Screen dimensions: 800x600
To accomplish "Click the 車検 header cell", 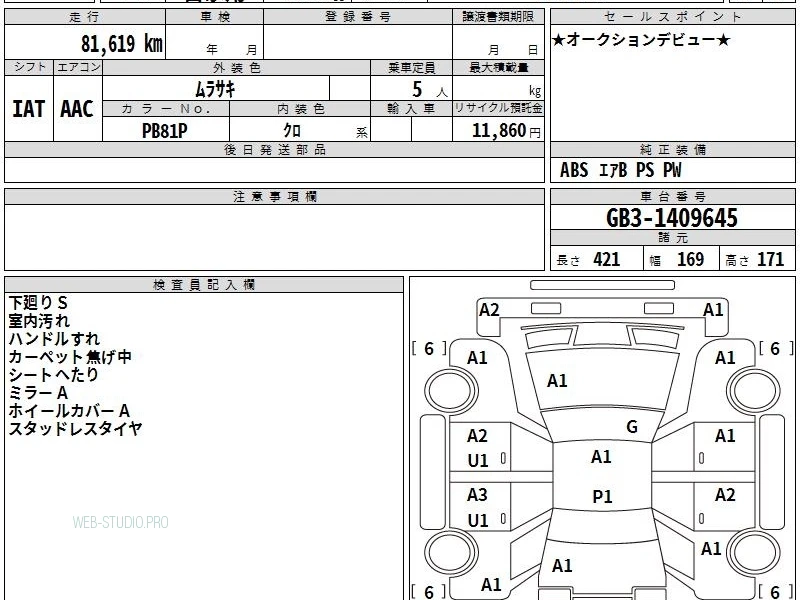I will click(x=215, y=17).
